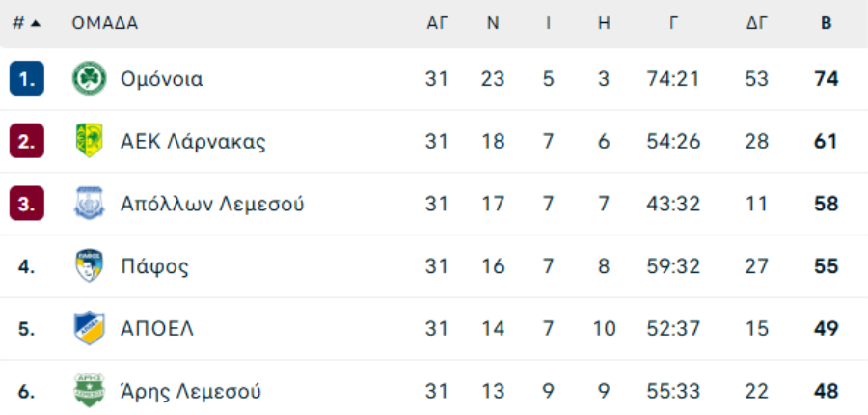
Task: Click the Β points column header
Action: [x=826, y=23]
